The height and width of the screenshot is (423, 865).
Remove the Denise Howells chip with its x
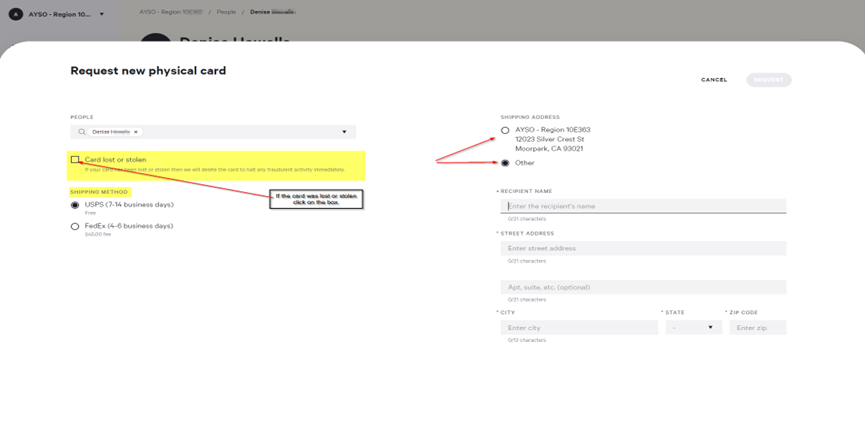click(136, 132)
